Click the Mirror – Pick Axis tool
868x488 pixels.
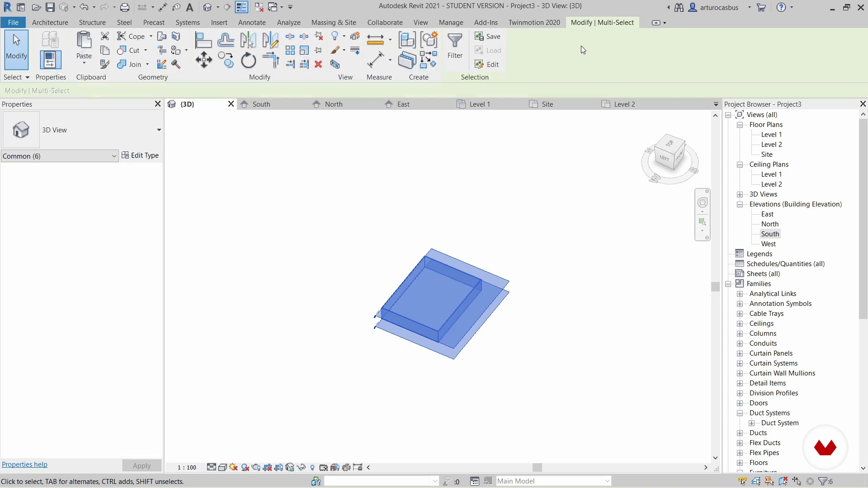pyautogui.click(x=248, y=41)
